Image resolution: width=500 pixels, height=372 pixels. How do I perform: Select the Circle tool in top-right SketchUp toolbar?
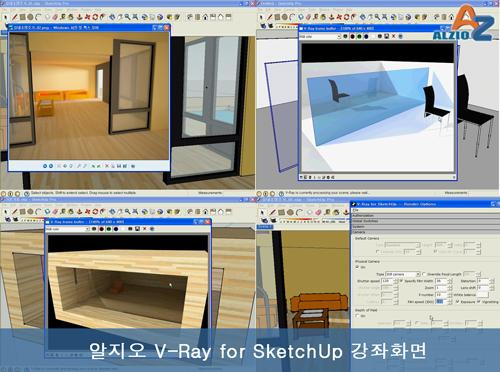pyautogui.click(x=285, y=17)
